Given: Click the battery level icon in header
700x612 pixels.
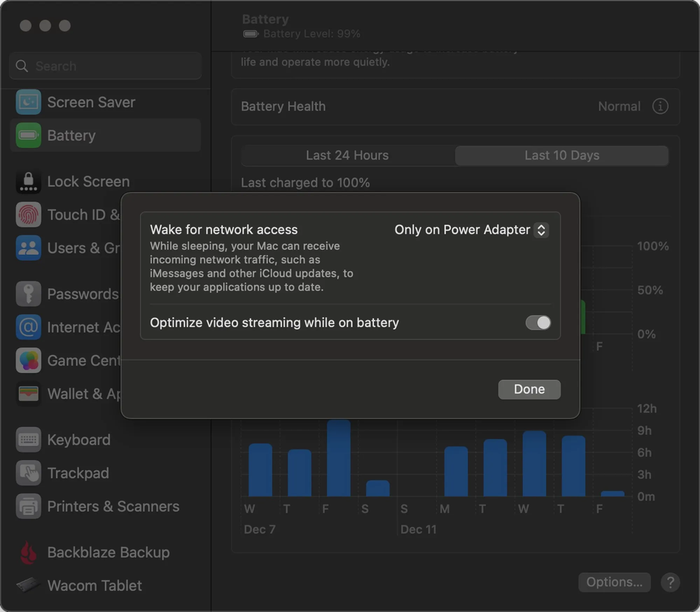Looking at the screenshot, I should pos(251,34).
